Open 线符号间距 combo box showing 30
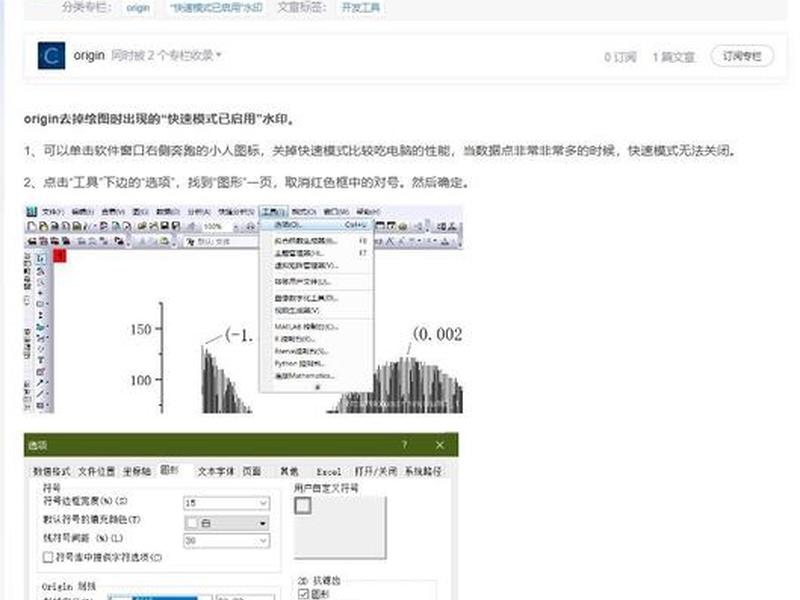Image resolution: width=800 pixels, height=600 pixels. [226, 540]
